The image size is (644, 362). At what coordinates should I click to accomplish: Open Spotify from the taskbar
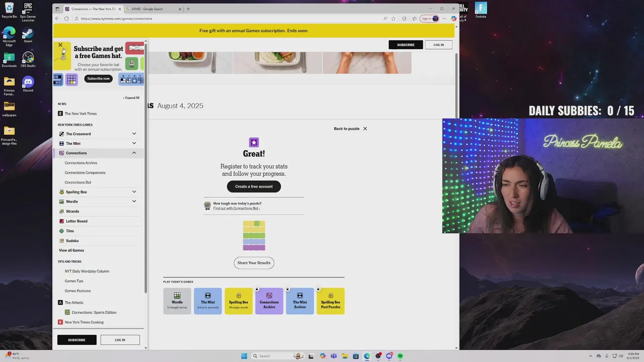[400, 356]
